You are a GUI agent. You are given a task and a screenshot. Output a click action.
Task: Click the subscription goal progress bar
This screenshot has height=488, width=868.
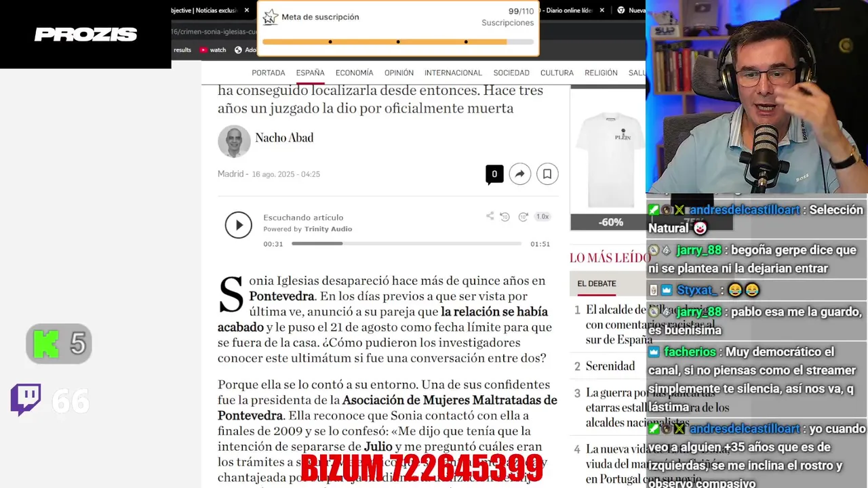click(x=397, y=42)
